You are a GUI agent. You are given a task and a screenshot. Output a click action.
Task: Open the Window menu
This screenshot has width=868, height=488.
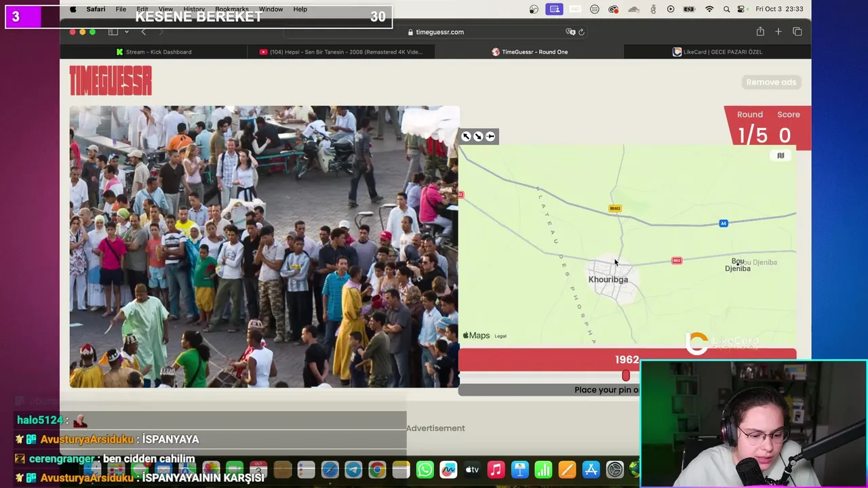[x=271, y=9]
